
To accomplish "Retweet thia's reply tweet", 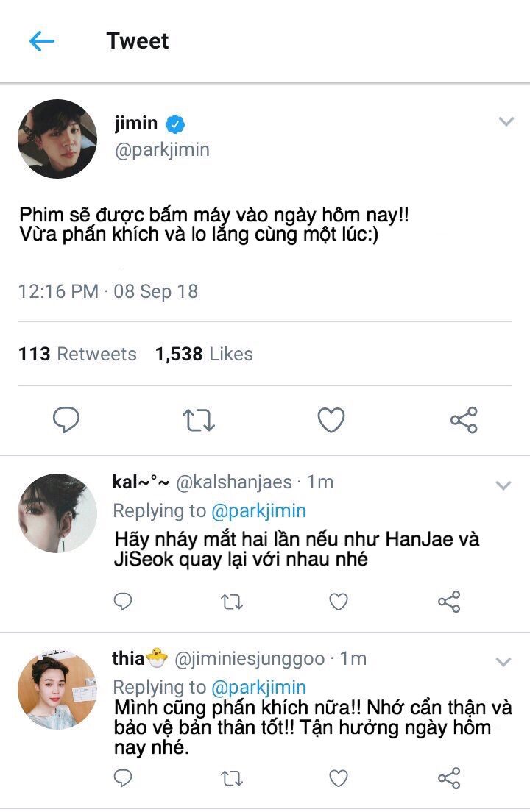I will tap(232, 778).
